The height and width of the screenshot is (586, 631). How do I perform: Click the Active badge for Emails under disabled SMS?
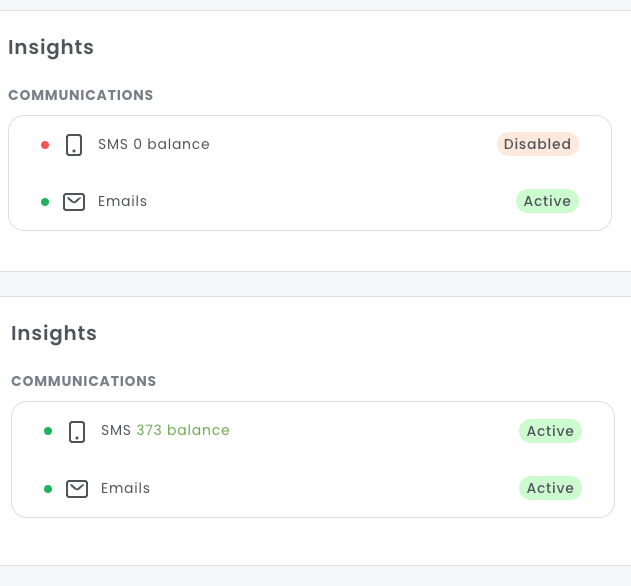pyautogui.click(x=547, y=201)
